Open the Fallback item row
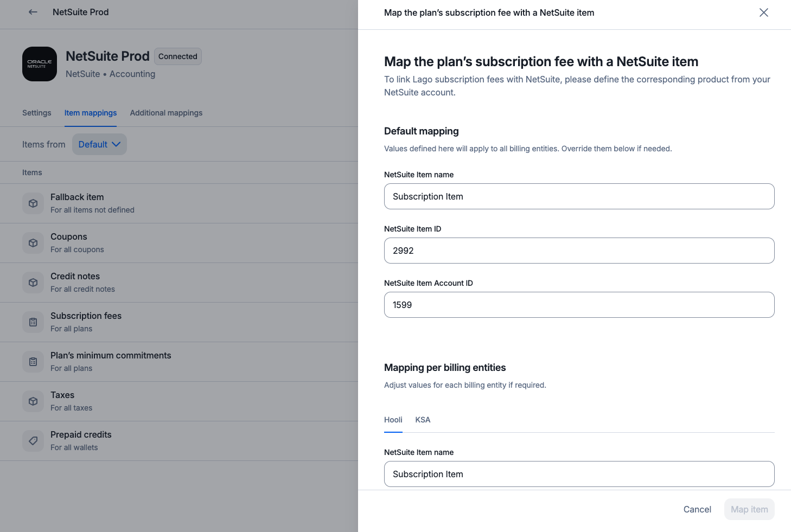 point(179,203)
